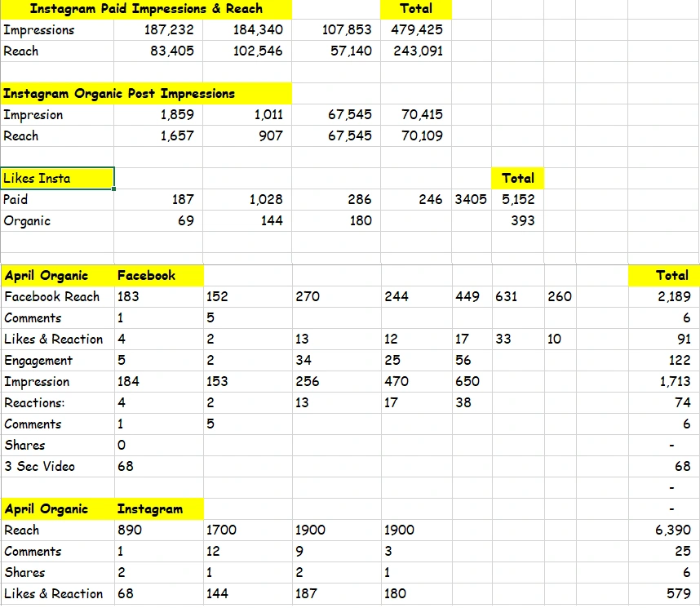Click the 'Organic' row label

pos(57,220)
